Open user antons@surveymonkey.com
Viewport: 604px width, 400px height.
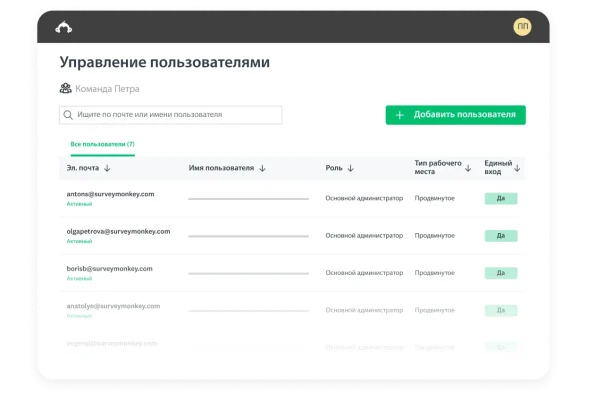110,194
